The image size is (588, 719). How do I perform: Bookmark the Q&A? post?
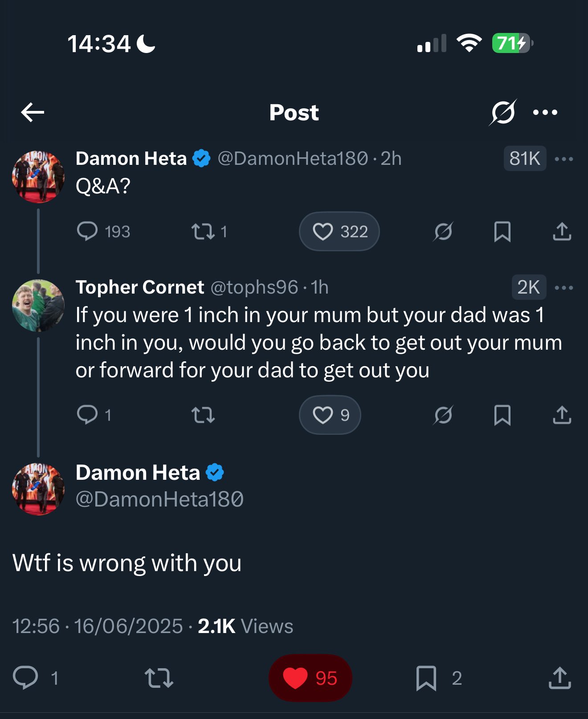coord(502,232)
